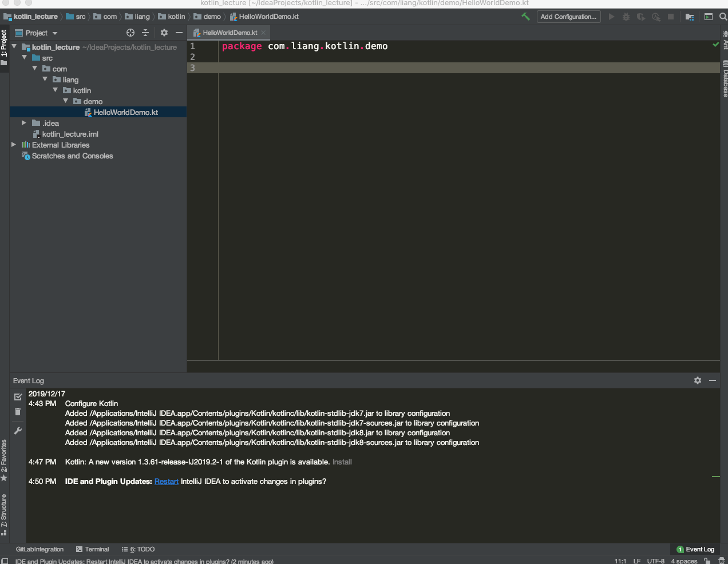Image resolution: width=728 pixels, height=564 pixels.
Task: Open the 6: TODO tool window
Action: (x=138, y=549)
